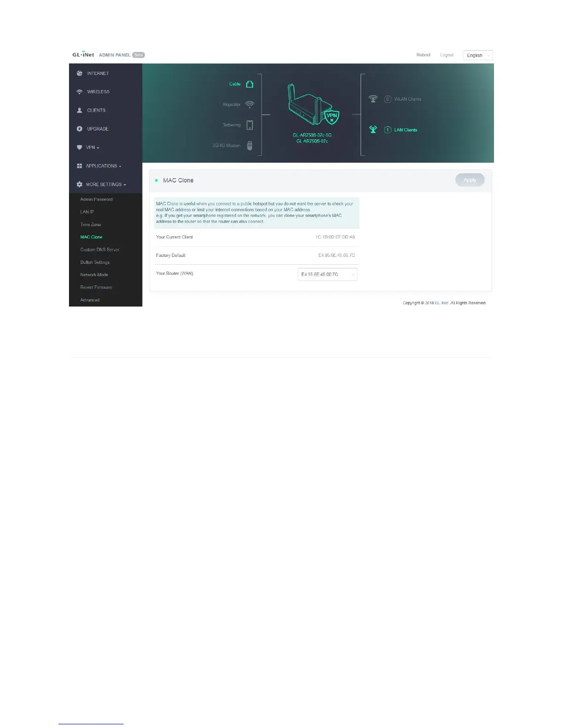
Task: Select Network Mode submenu item
Action: tap(94, 275)
